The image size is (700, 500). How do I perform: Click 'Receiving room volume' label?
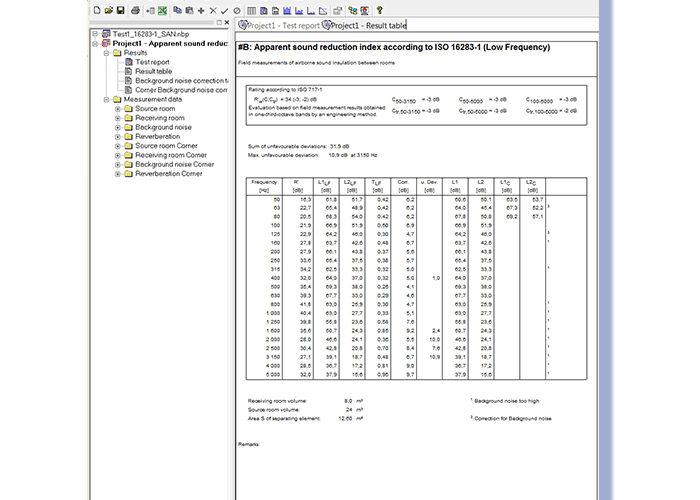(x=277, y=401)
